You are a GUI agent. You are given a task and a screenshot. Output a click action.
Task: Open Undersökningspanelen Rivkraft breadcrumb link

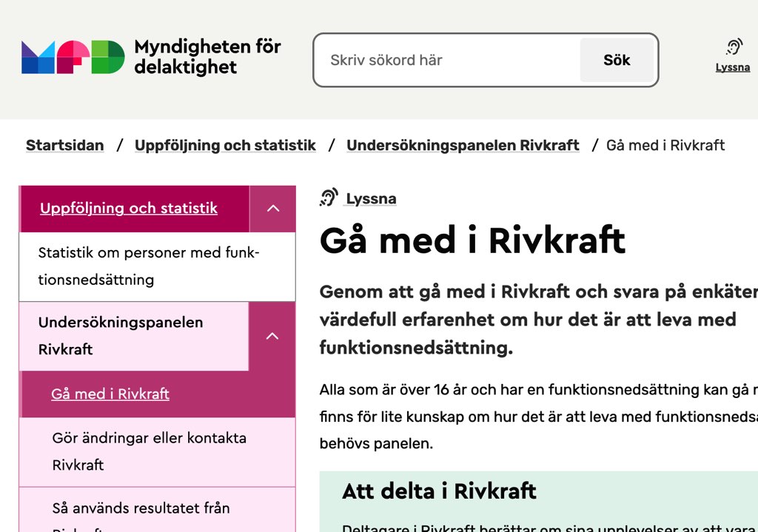point(463,145)
